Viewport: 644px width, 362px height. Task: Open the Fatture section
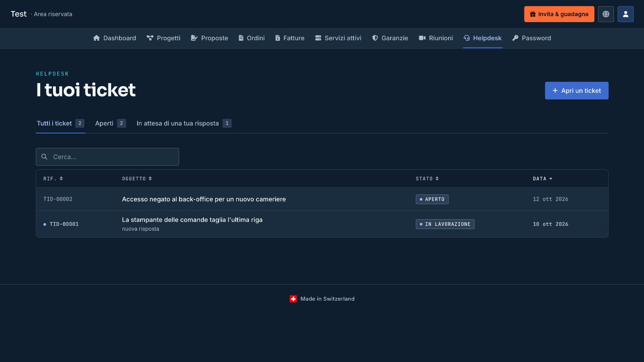coord(290,38)
